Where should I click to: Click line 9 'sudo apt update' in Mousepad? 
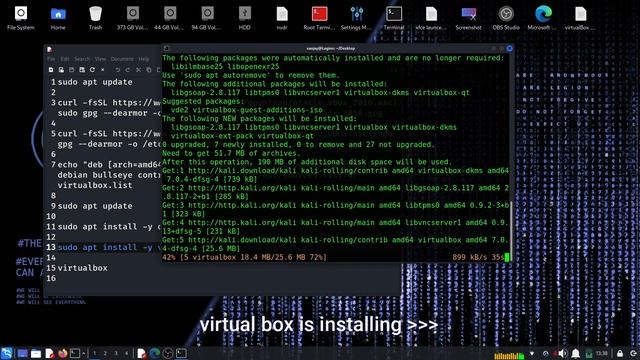pyautogui.click(x=95, y=206)
